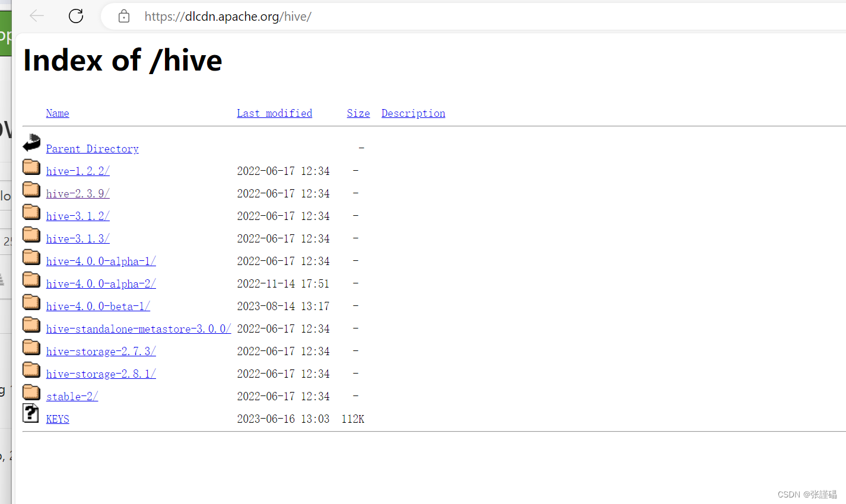Open the hive-3.1.2 directory
Viewport: 846px width, 504px height.
77,216
